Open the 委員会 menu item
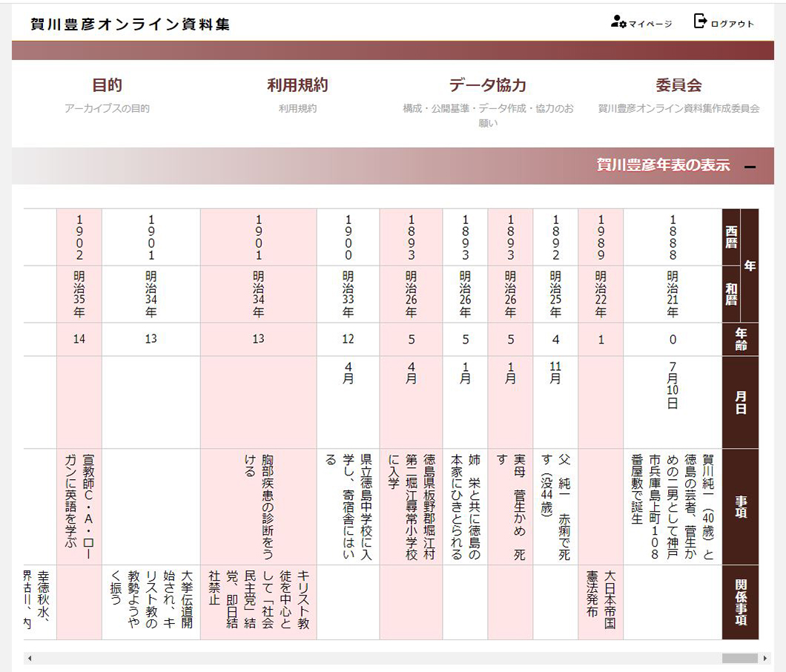The width and height of the screenshot is (786, 672). (678, 85)
